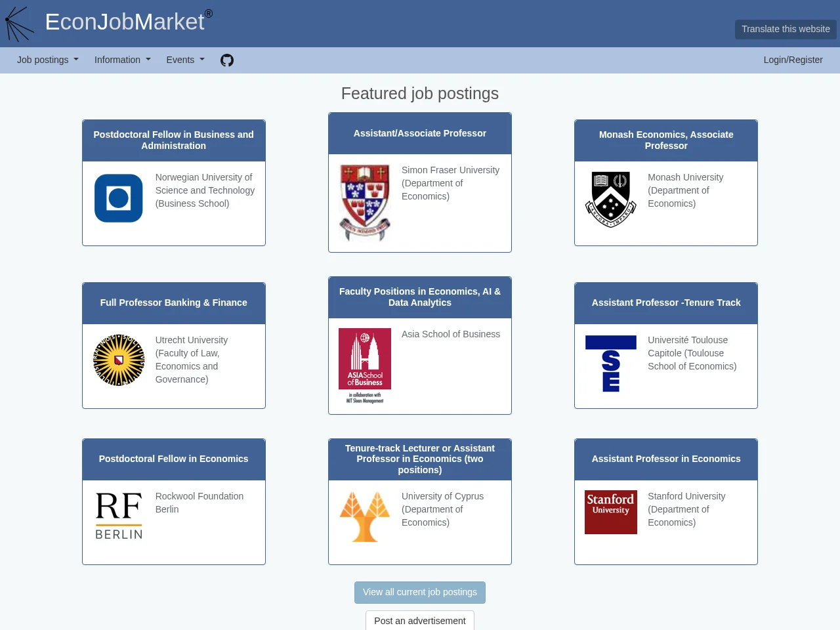Click the Stanford University red logo
The height and width of the screenshot is (630, 840).
tap(611, 513)
